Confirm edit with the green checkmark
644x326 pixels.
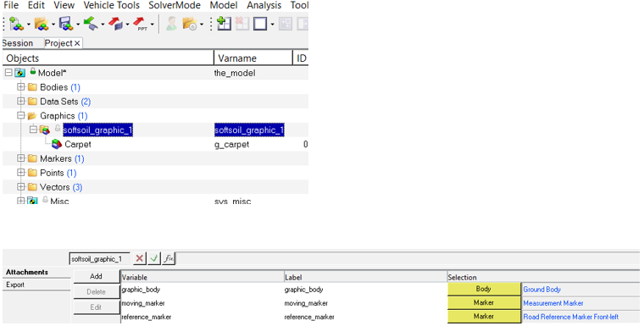pos(153,258)
